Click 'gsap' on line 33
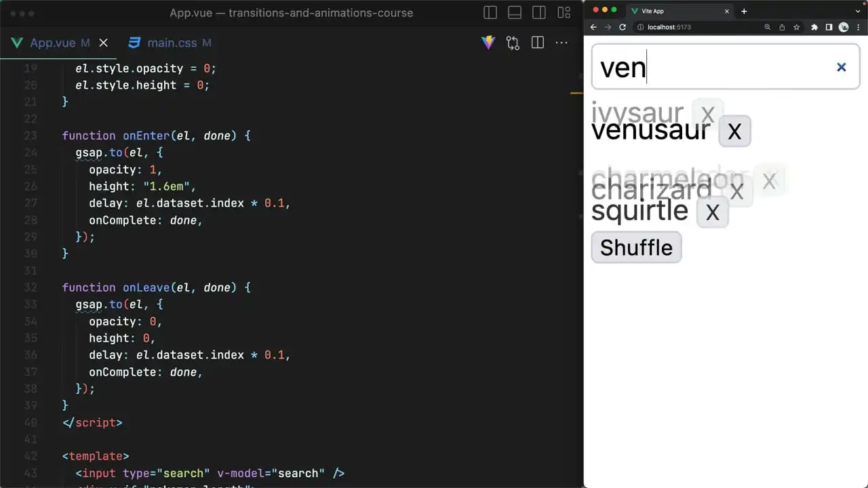The image size is (868, 488). click(x=89, y=304)
